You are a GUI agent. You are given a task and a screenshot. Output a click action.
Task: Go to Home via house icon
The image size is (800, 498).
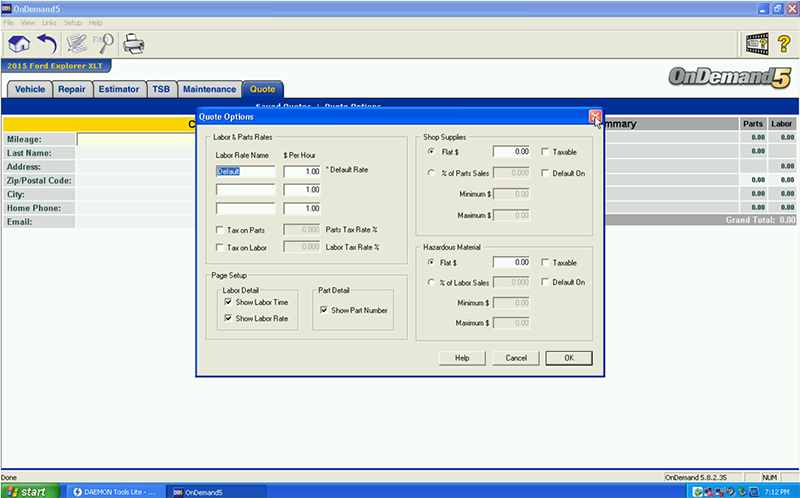[19, 44]
